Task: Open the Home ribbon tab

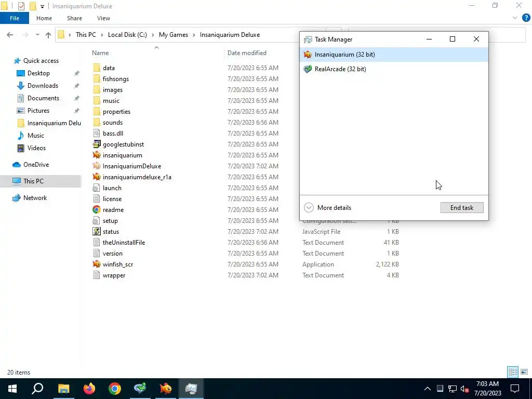Action: 44,18
